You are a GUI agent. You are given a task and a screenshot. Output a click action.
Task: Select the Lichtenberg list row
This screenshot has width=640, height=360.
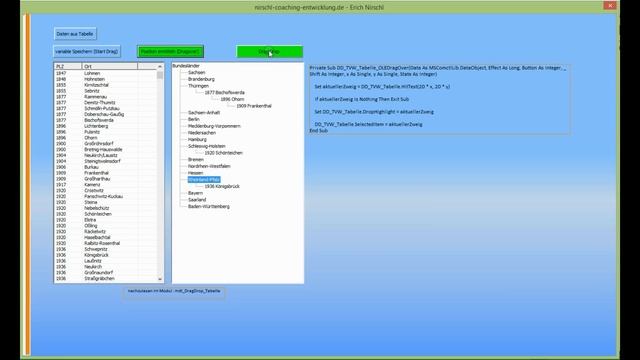[105, 126]
